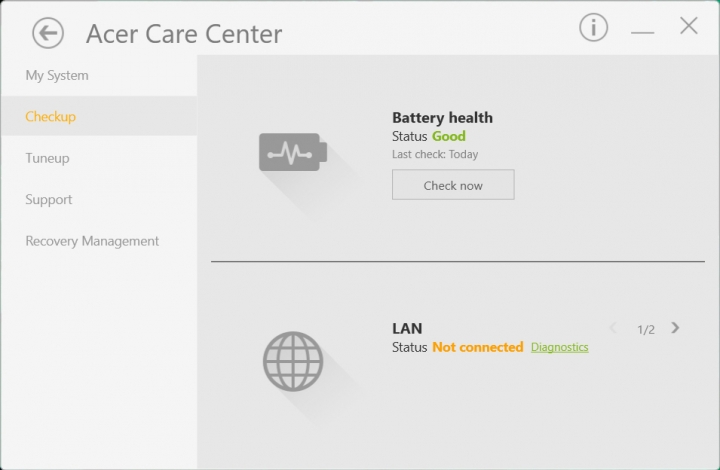
Task: Click the battery health pulse icon
Action: pos(291,153)
